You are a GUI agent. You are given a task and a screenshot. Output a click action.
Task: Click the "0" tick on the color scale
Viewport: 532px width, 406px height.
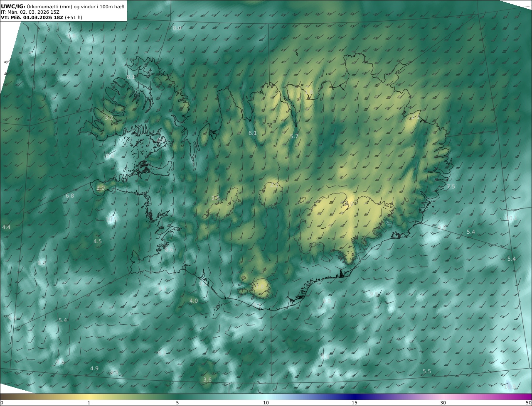coord(2,403)
